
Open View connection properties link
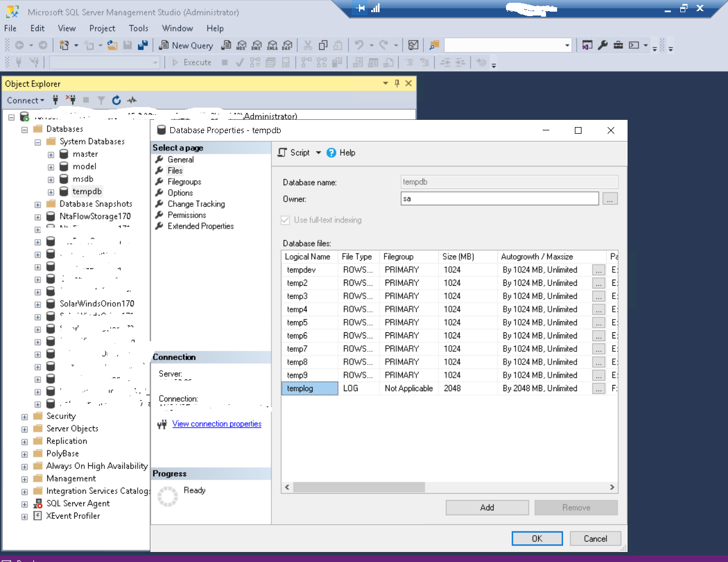(x=217, y=424)
